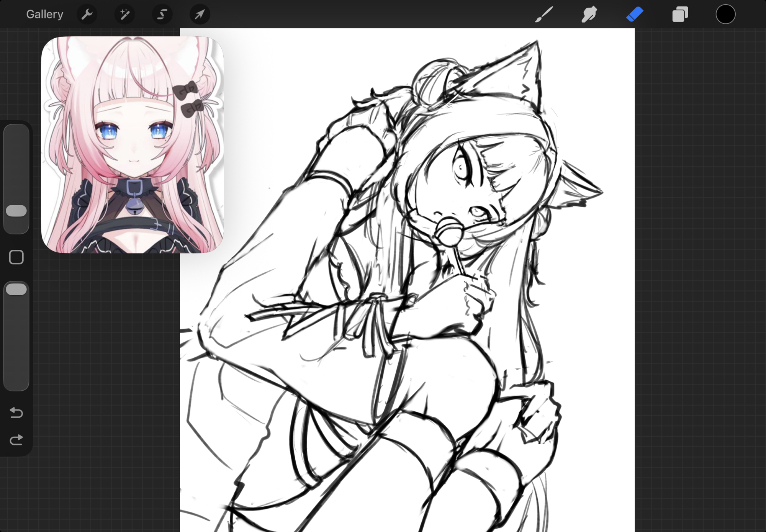
Task: Tap the active Eraser tool
Action: click(634, 15)
